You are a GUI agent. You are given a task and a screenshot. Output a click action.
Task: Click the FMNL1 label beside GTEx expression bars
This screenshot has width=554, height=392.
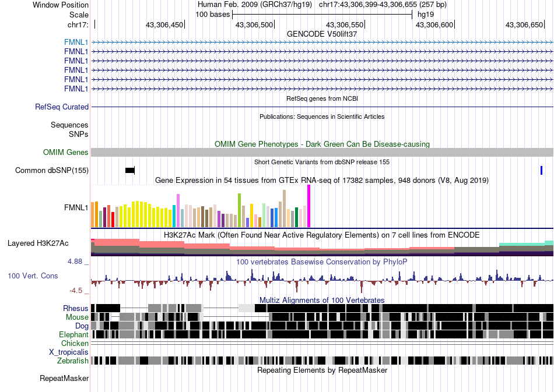click(76, 207)
